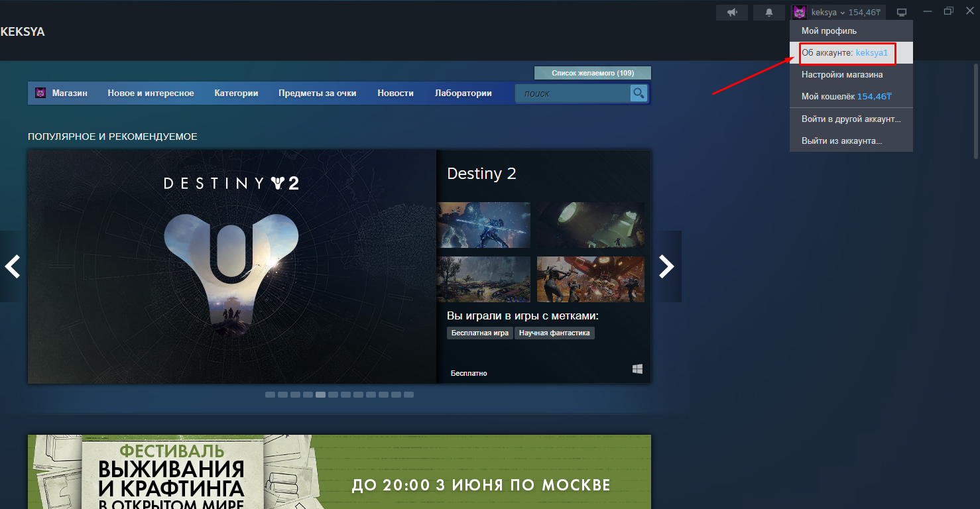
Task: Select the last carousel page dot
Action: [408, 394]
